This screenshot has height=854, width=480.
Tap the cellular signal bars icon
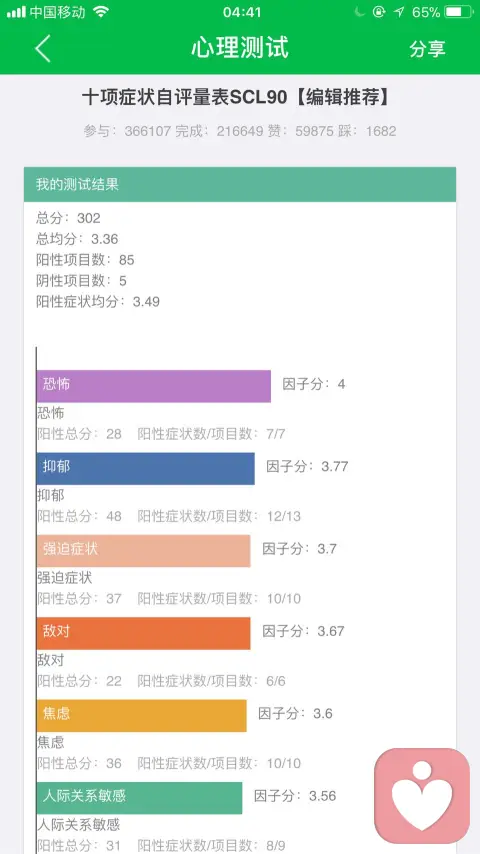tap(16, 12)
